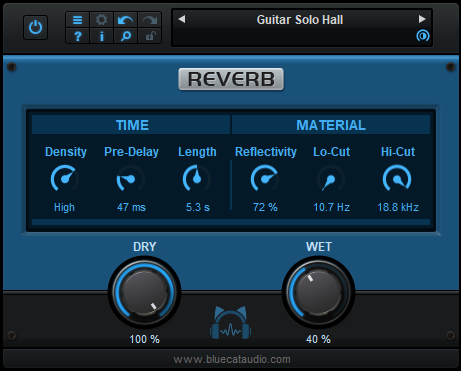461x371 pixels.
Task: Open the main menu hamburger icon
Action: (x=77, y=20)
